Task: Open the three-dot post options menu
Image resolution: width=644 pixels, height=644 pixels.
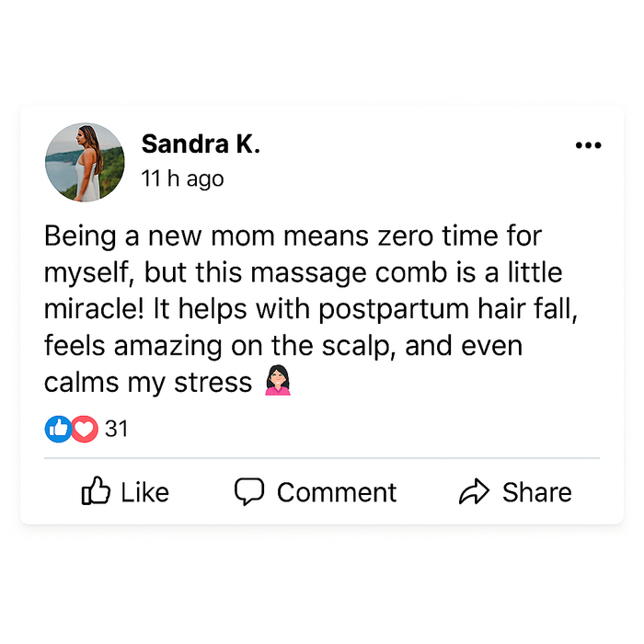Action: click(x=587, y=145)
